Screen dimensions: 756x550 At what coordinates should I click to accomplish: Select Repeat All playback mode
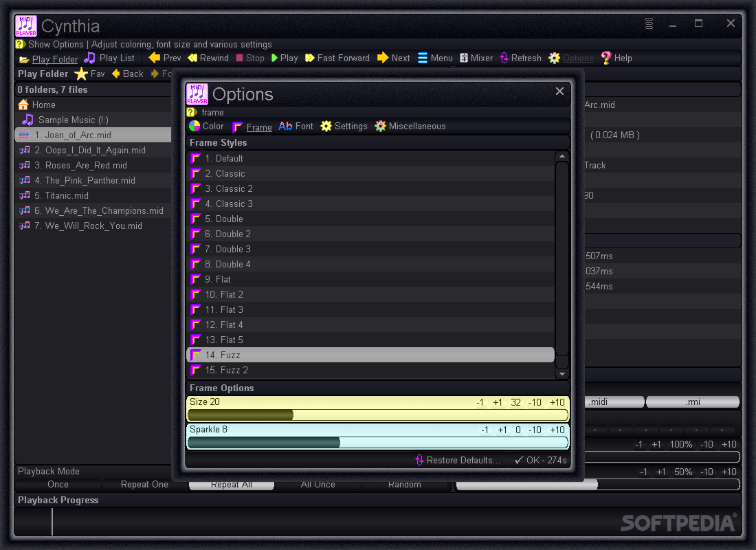pyautogui.click(x=232, y=485)
